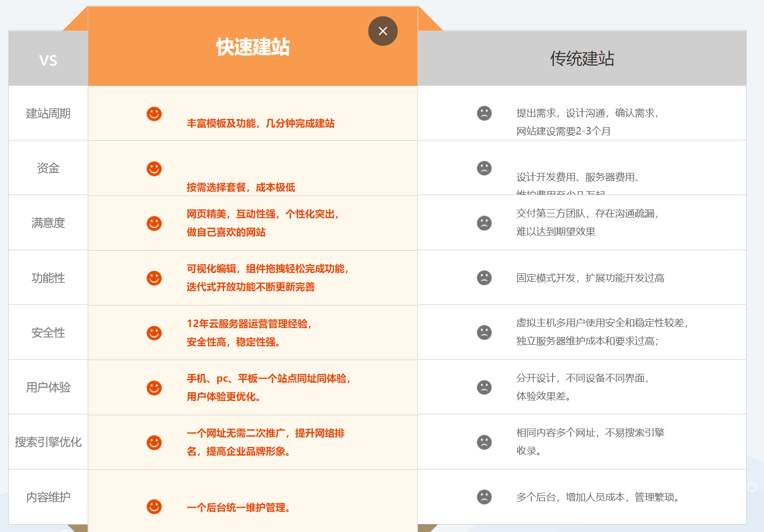This screenshot has height=532, width=764.
Task: Click the orange smiley in 资金 row
Action: (x=154, y=168)
